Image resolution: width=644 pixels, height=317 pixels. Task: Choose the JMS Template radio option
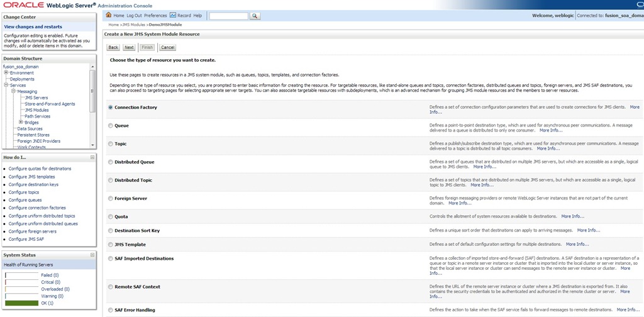click(111, 244)
